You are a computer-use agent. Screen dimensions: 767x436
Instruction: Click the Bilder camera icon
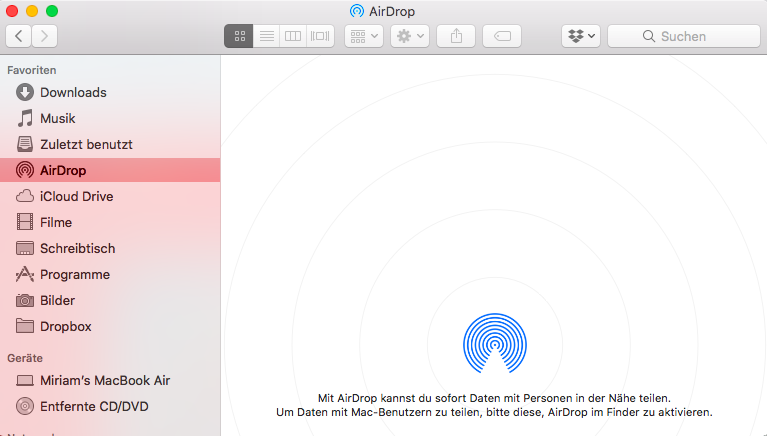point(25,300)
